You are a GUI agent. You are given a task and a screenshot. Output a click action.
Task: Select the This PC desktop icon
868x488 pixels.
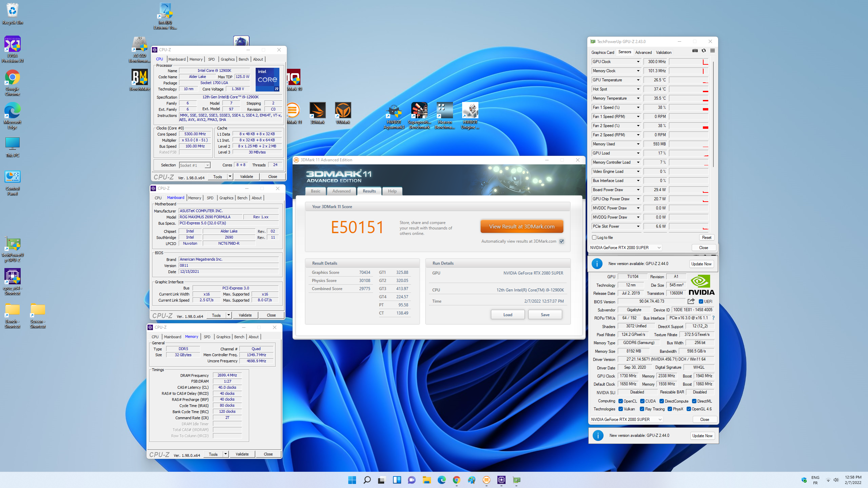[13, 147]
